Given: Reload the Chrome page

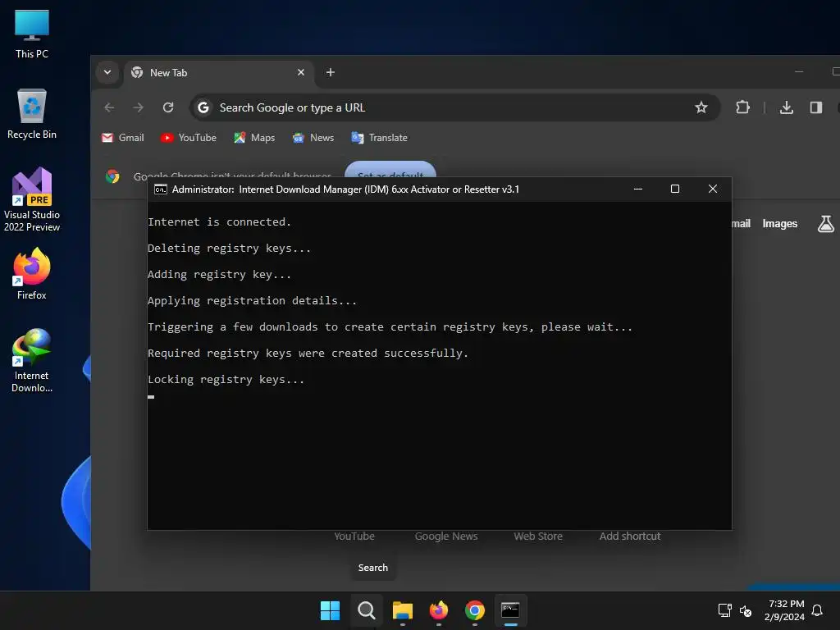Looking at the screenshot, I should 168,107.
